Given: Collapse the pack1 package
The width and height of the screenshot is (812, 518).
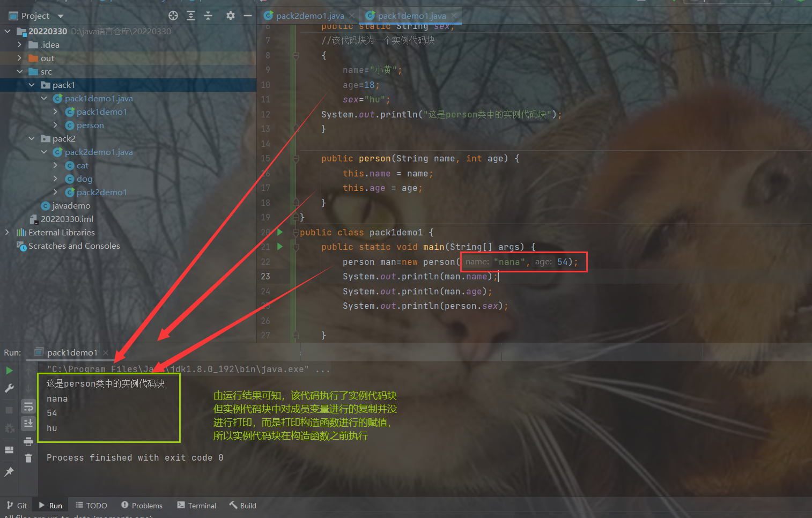Looking at the screenshot, I should (x=32, y=85).
